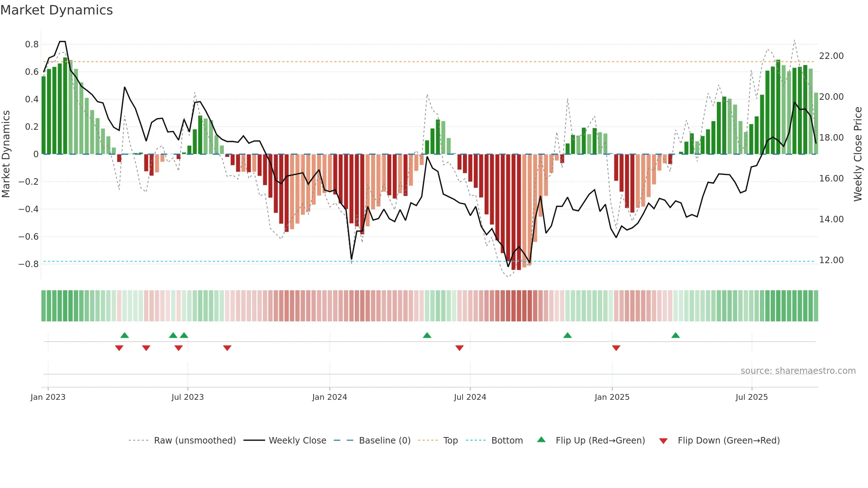
Task: Click the green flip-up marker near May 2024
Action: (427, 335)
